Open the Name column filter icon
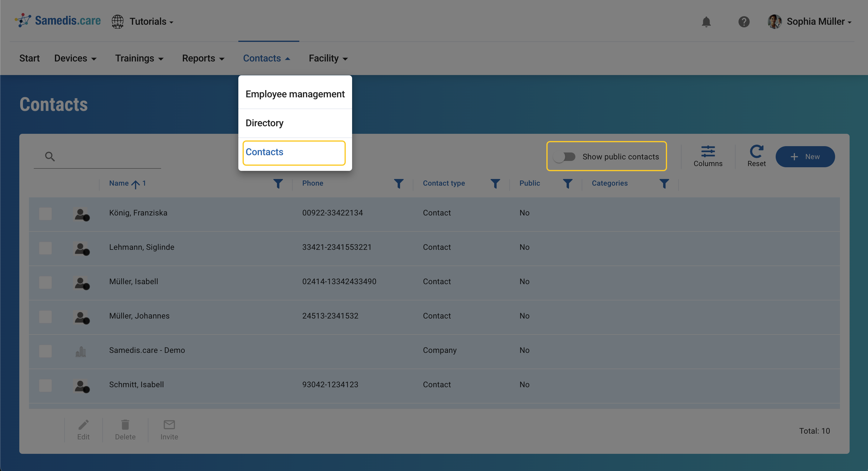The height and width of the screenshot is (471, 868). [278, 184]
